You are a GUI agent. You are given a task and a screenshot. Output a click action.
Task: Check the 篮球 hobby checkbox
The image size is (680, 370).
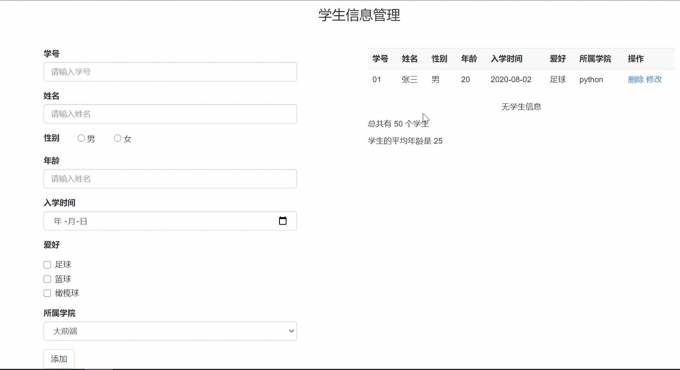click(47, 279)
